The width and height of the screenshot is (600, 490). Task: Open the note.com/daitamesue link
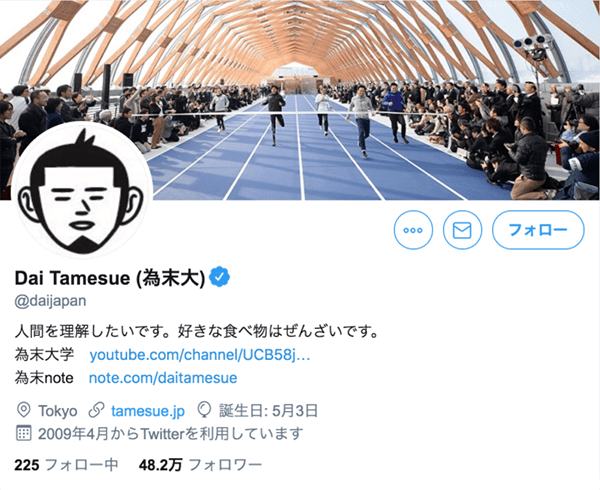point(163,378)
